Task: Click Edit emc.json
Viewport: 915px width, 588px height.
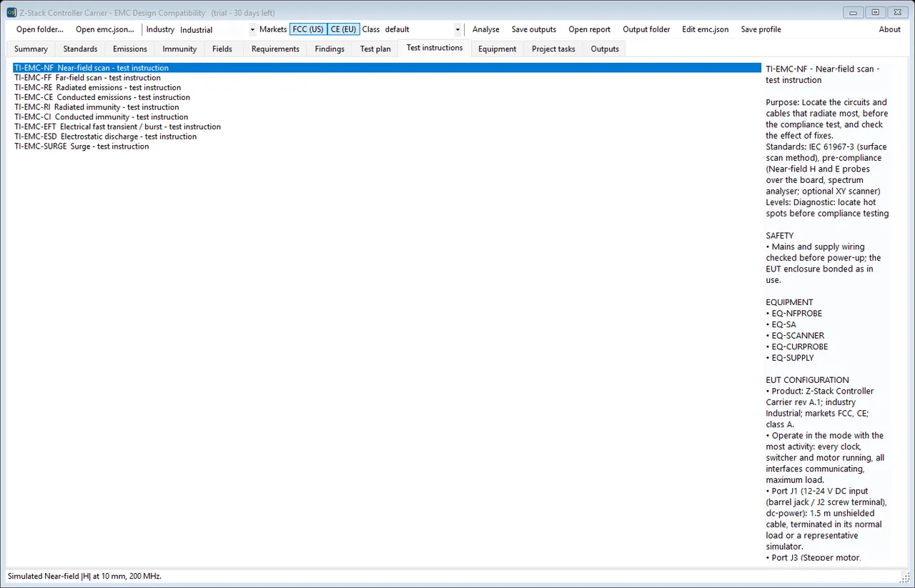Action: (706, 29)
